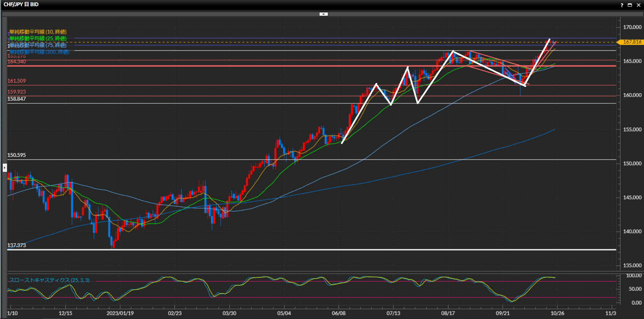
Task: Click the 75-period moving average label
Action: 38,45
